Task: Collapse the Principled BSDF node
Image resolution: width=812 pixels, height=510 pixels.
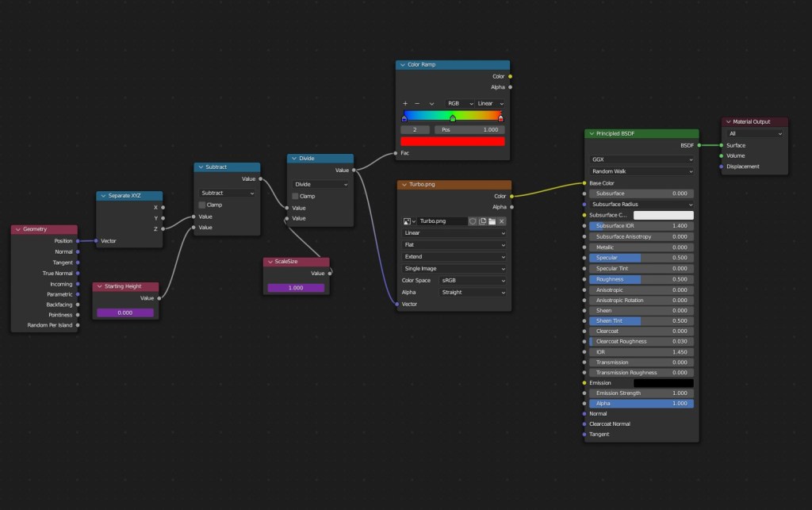Action: coord(591,134)
